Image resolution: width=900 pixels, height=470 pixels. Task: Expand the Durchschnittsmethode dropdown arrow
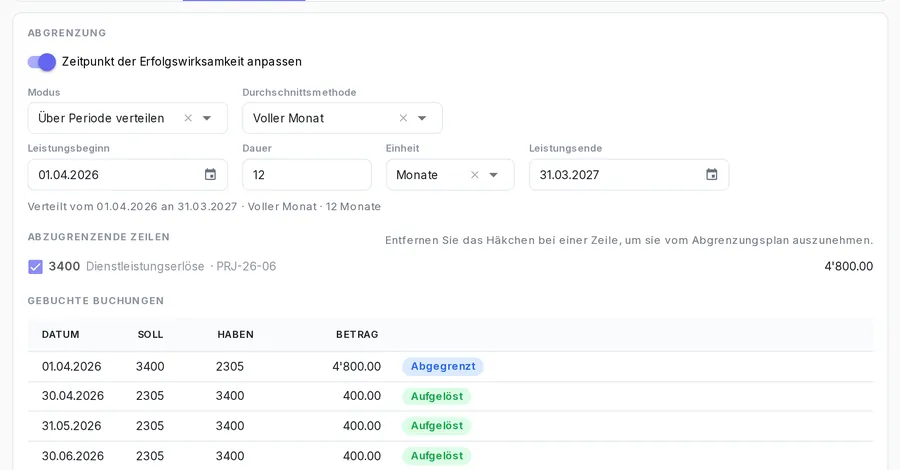pos(422,118)
